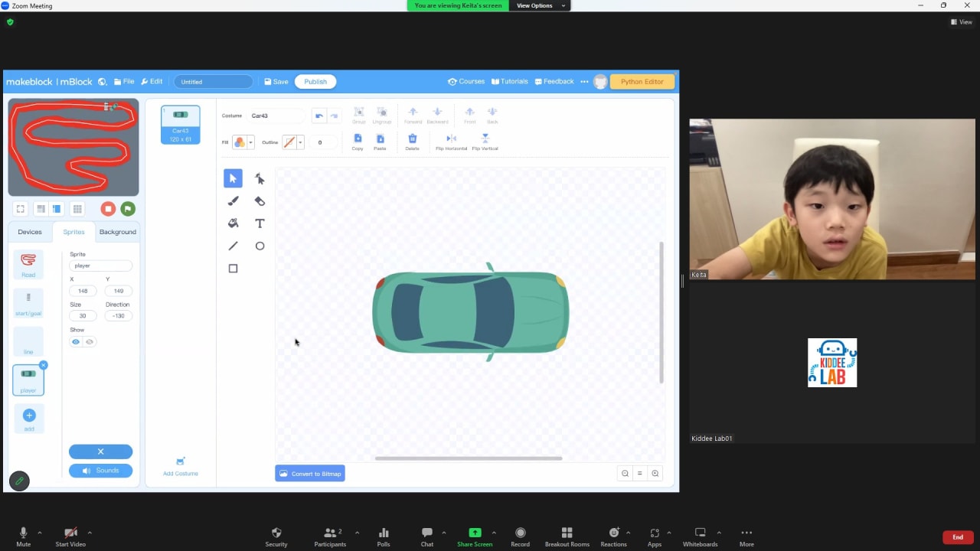Viewport: 980px width, 551px height.
Task: Toggle the grid stage layout
Action: coord(77,209)
